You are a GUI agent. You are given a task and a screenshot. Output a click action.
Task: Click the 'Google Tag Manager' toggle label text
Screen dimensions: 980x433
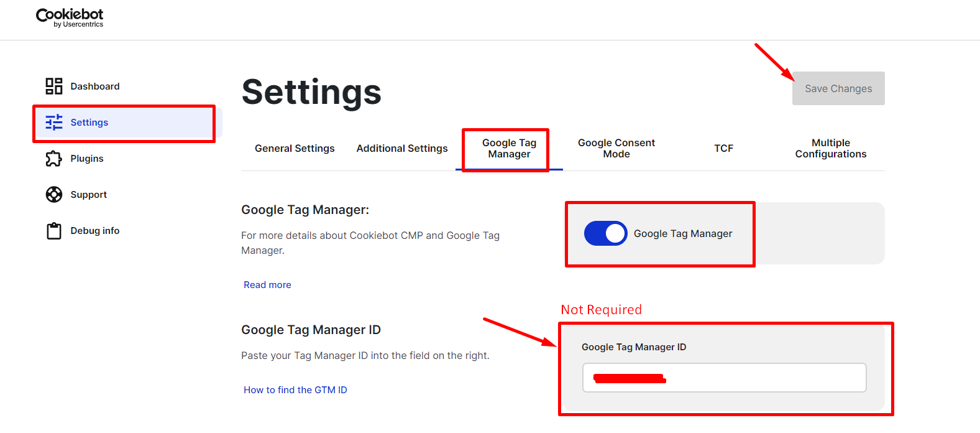tap(683, 233)
